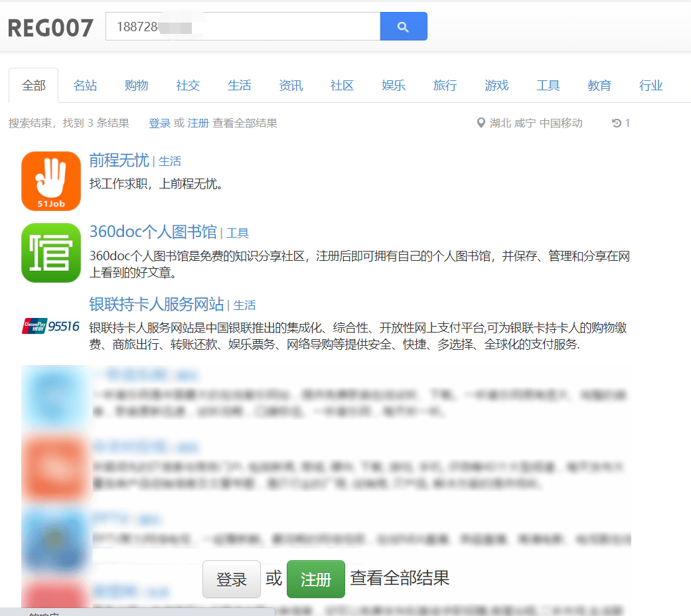
Task: Open the green 360doc library icon
Action: tap(51, 252)
